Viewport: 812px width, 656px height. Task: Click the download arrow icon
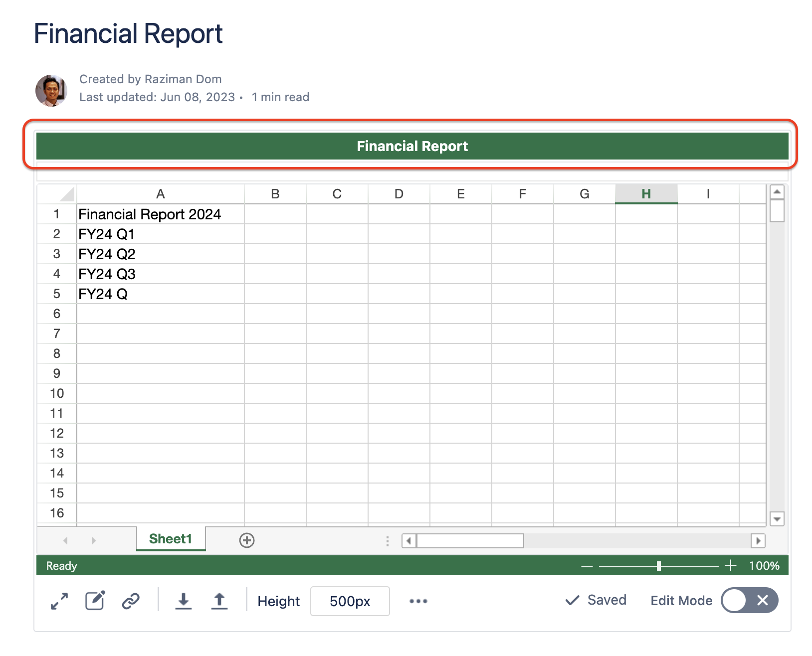click(184, 601)
